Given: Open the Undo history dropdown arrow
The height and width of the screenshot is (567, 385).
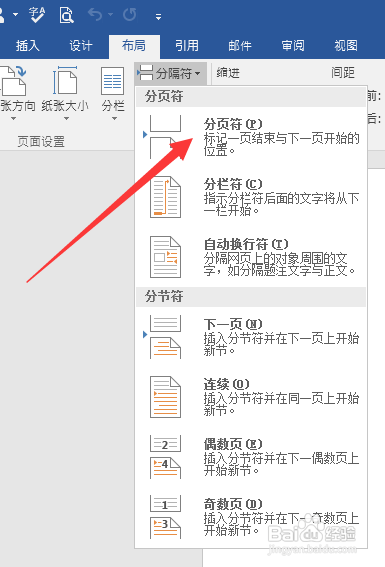Looking at the screenshot, I should tap(110, 15).
